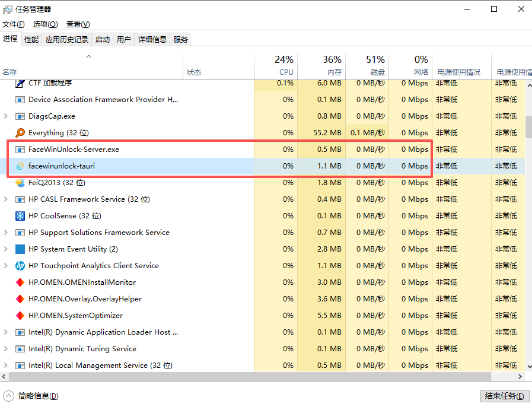Click the Intel Dynamic Tuning Service icon
Screen dimensions: 532x410
click(20, 349)
